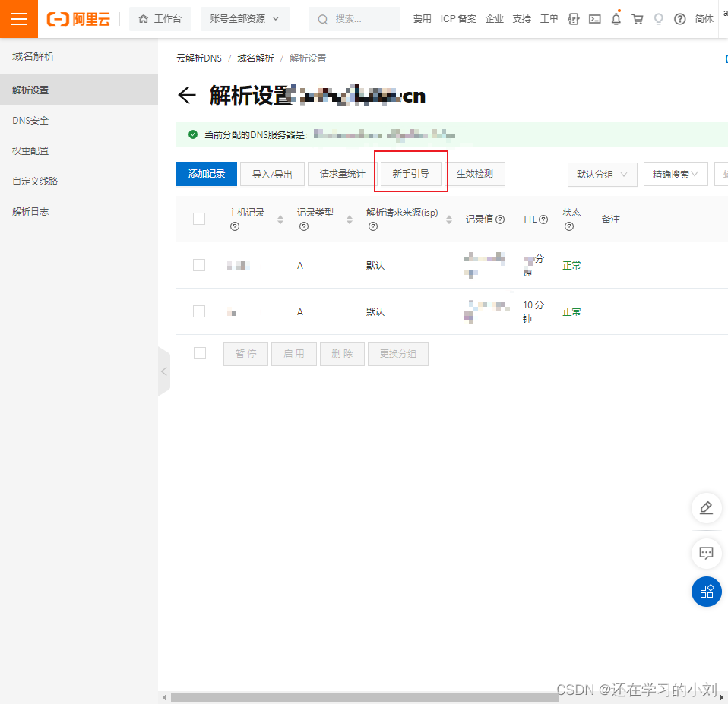Viewport: 728px width, 704px height.
Task: Open the shopping cart
Action: click(638, 19)
